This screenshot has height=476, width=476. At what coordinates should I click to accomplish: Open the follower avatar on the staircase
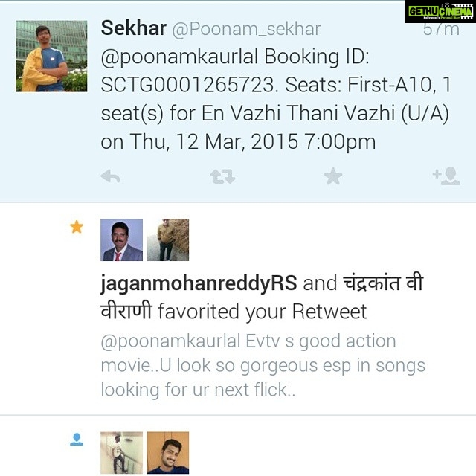(121, 453)
